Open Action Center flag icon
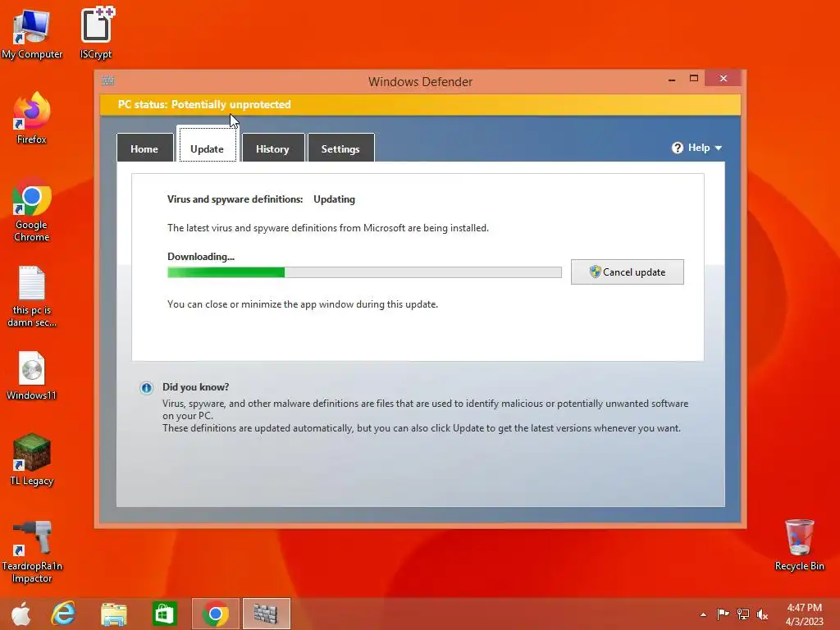Screen dimensions: 840x630 (x=723, y=614)
